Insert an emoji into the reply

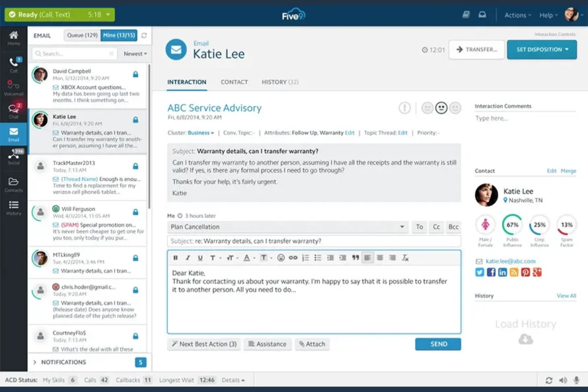coord(281,258)
